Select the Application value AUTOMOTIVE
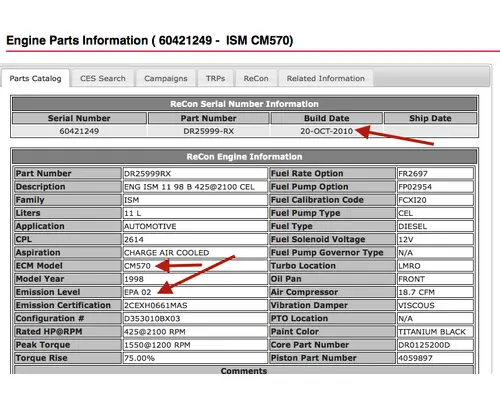The width and height of the screenshot is (500, 400). [x=195, y=226]
